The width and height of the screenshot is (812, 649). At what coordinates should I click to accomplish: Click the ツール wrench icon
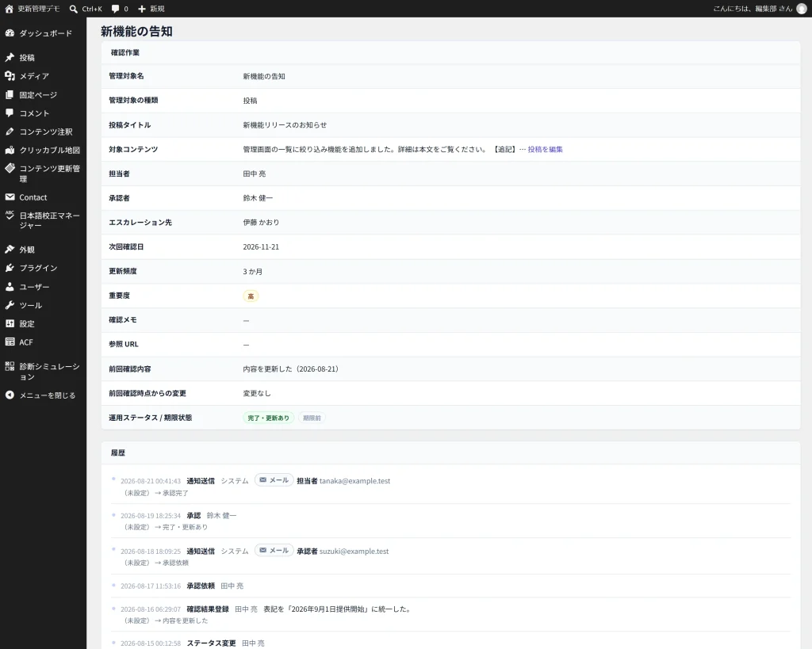point(10,305)
